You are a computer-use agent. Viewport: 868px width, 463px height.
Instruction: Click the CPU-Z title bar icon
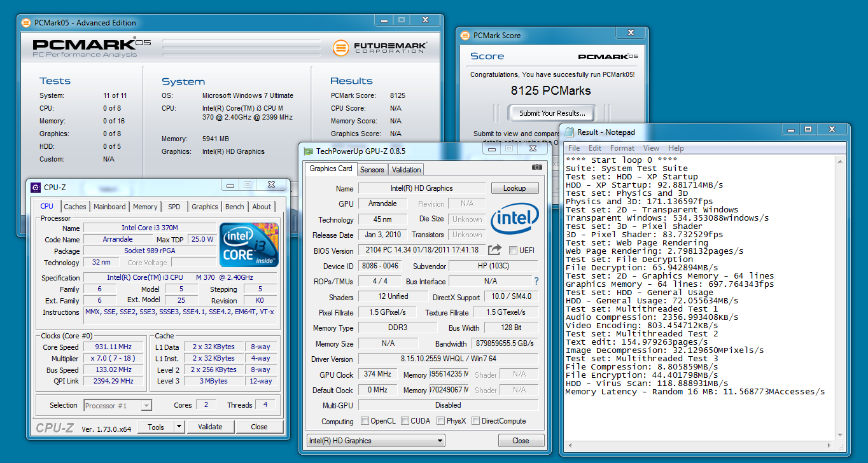click(35, 187)
